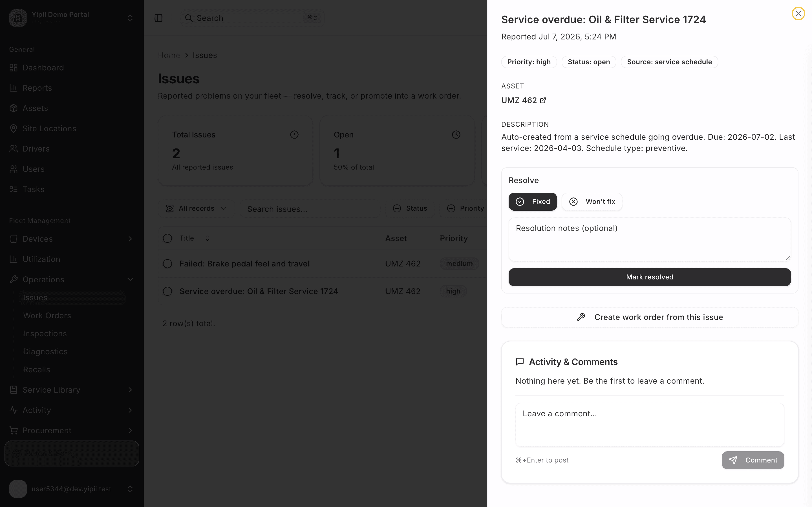Open asset UMZ 462 external link icon
Screen dimensions: 812x507
point(543,100)
